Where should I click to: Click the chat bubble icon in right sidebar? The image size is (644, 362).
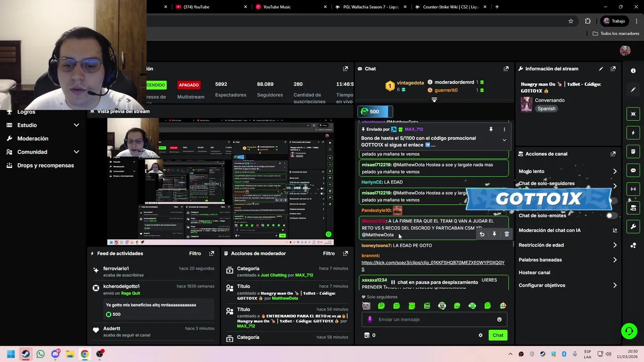633,170
